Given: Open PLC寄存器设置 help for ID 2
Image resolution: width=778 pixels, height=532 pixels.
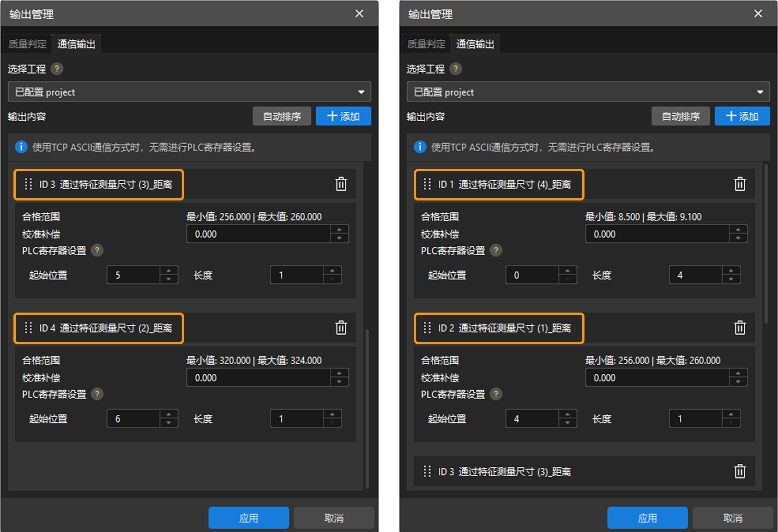Looking at the screenshot, I should 496,394.
